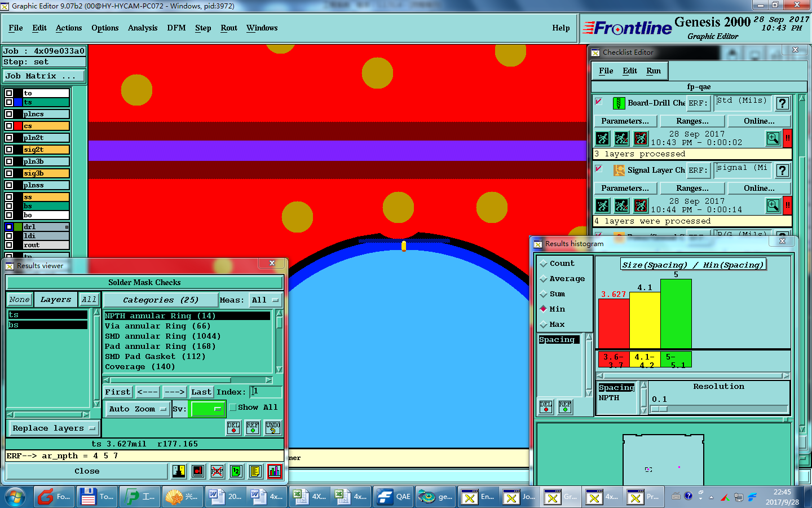Click first run icon for Board-Drill Checks
812x508 pixels.
[x=603, y=138]
